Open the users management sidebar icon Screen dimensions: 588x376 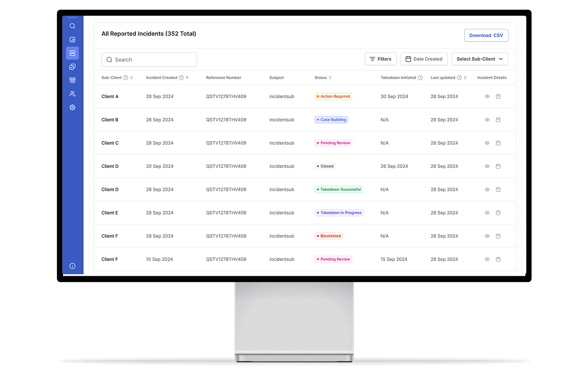tap(72, 94)
